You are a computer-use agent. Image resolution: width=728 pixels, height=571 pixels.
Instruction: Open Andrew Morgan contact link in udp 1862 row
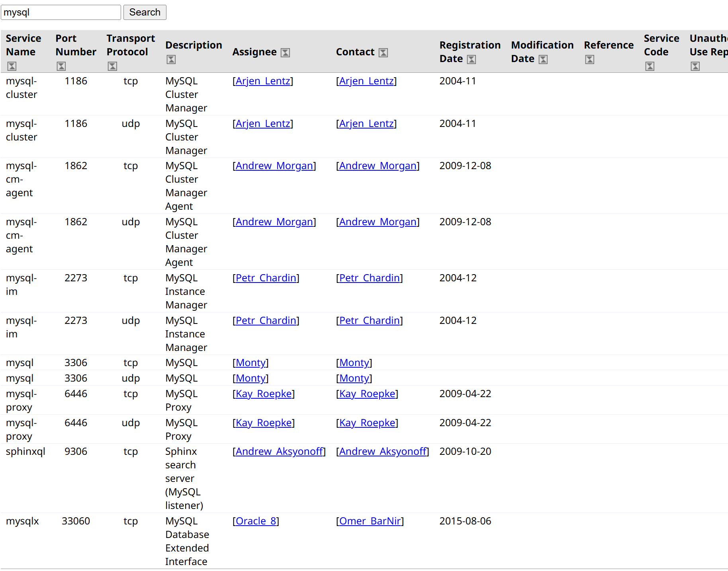click(x=378, y=222)
